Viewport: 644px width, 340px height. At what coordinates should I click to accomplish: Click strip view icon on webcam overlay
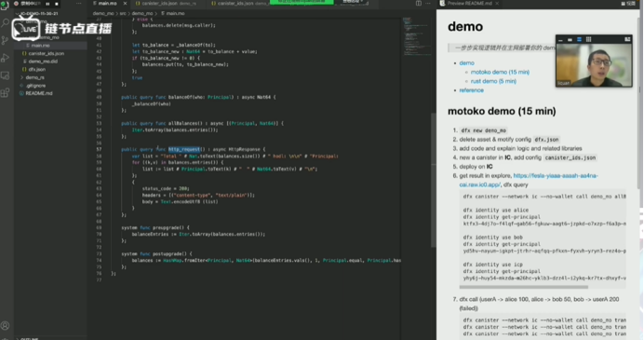point(570,39)
